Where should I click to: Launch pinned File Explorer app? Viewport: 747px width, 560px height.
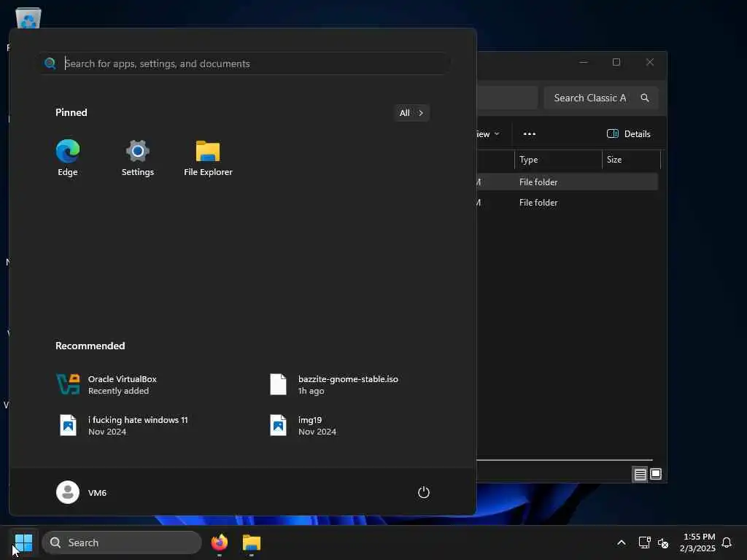[x=208, y=158]
